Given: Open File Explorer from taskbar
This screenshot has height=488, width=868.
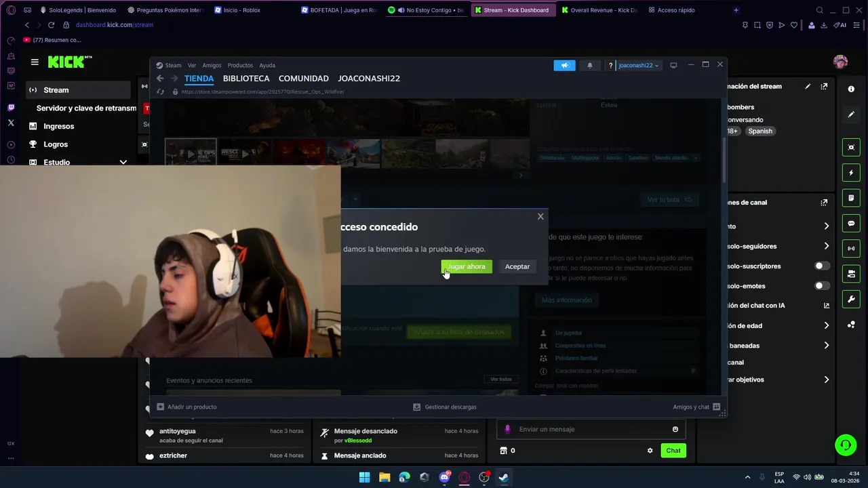Looking at the screenshot, I should pos(384,477).
